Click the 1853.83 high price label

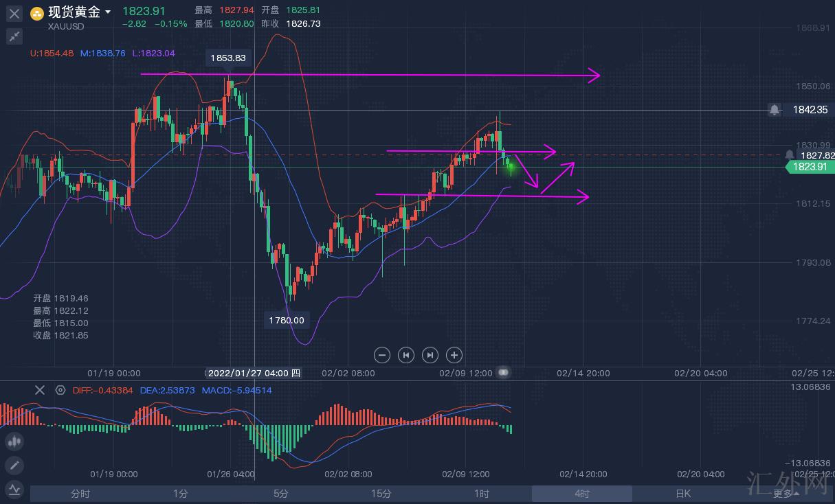click(228, 58)
